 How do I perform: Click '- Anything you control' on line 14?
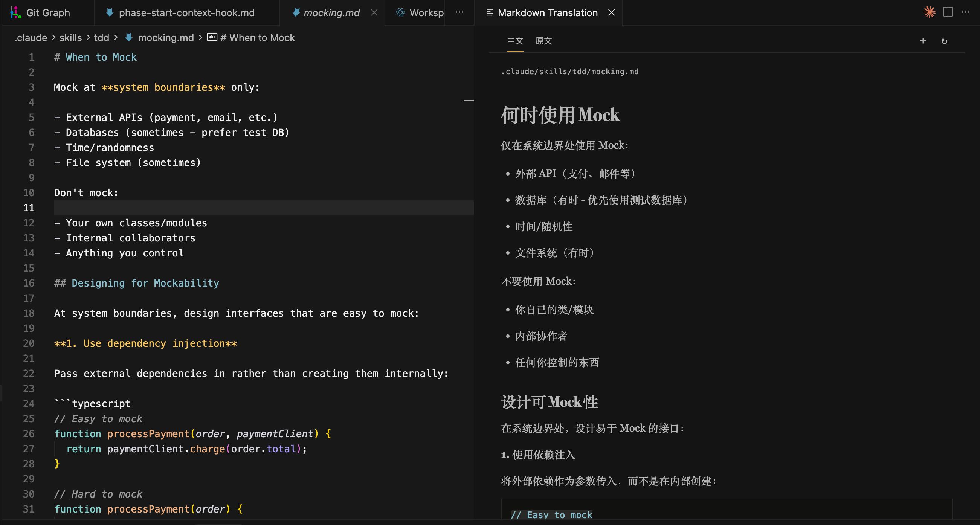119,253
